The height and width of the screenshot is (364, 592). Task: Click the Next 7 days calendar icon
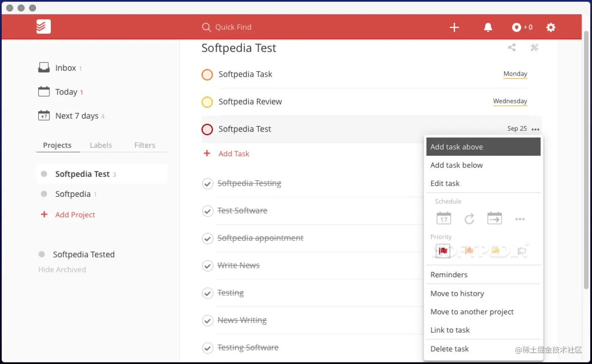(x=44, y=115)
